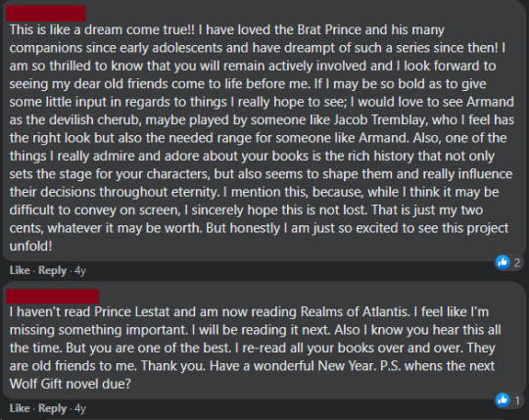Click the word 'unfold!' ending the first comment

click(30, 246)
